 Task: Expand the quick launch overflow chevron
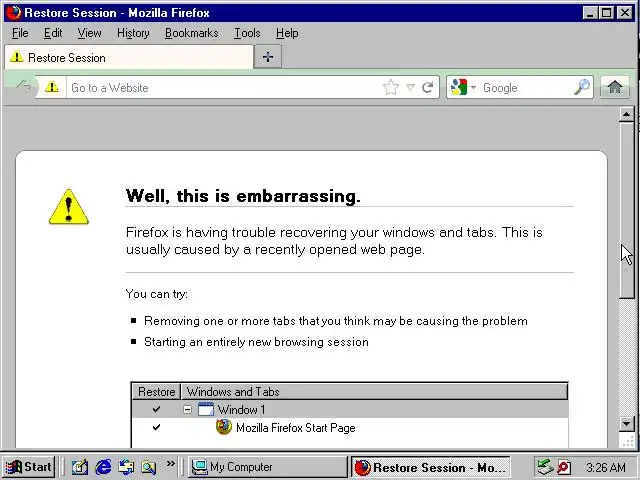[x=171, y=463]
